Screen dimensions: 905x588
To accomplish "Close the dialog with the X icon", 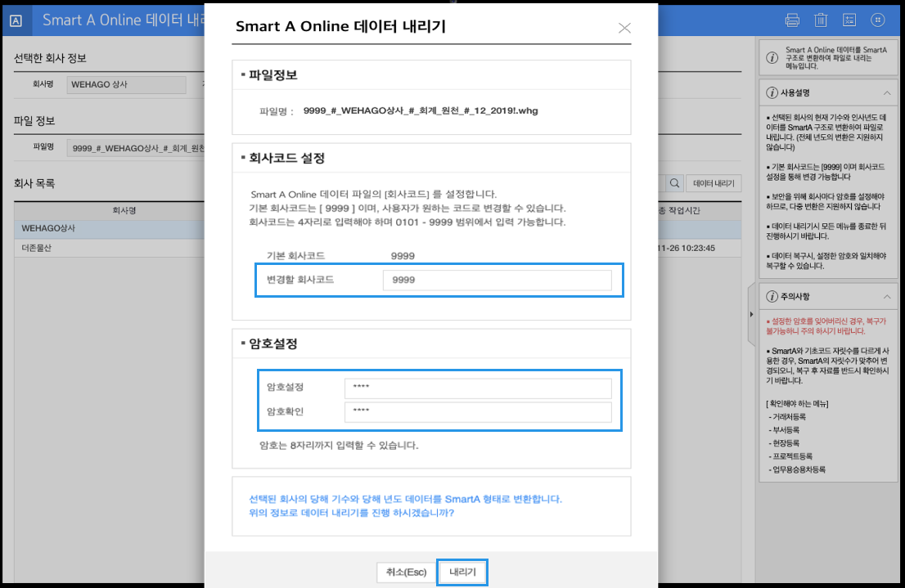I will click(x=624, y=28).
